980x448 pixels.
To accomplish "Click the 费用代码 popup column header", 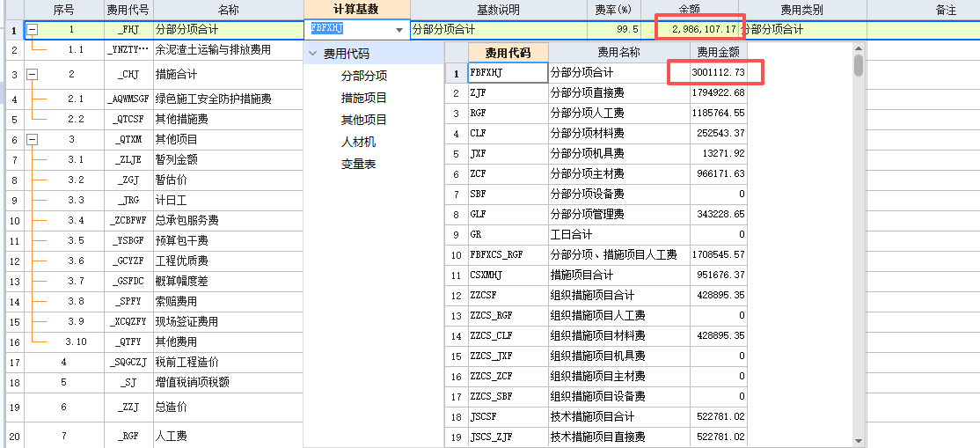I will [508, 53].
